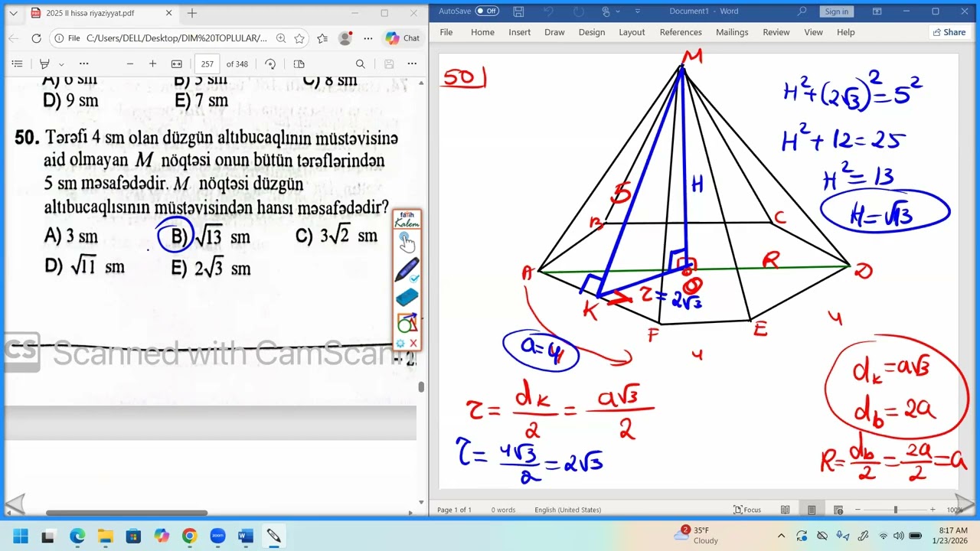Open the Layout tab in Word
Image resolution: width=980 pixels, height=551 pixels.
[x=632, y=32]
